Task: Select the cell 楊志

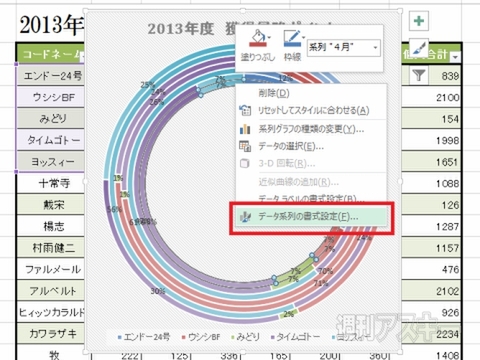Action: pos(51,226)
